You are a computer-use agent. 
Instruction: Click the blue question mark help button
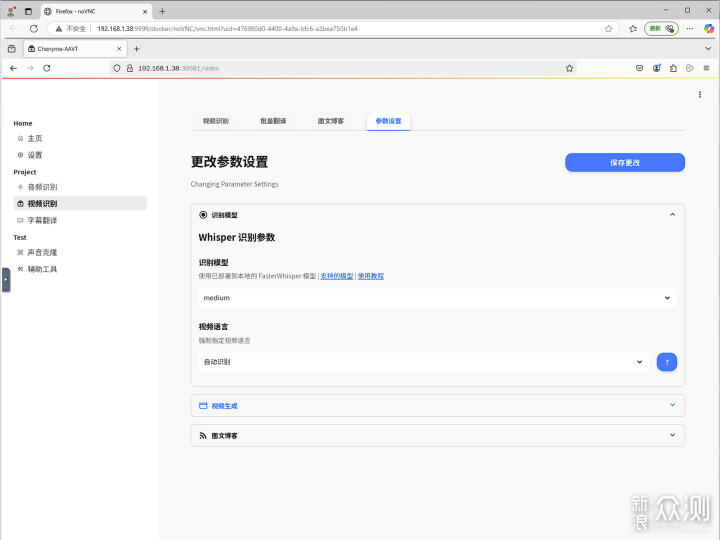point(667,362)
